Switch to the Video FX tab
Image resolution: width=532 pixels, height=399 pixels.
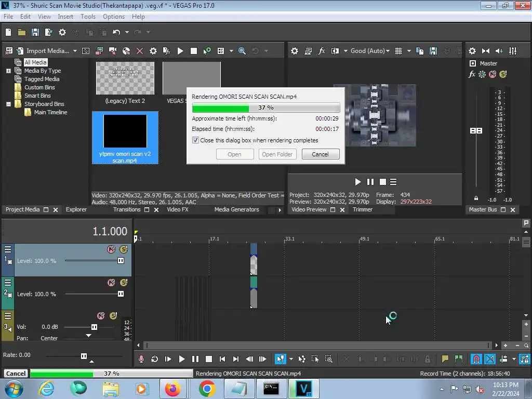178,210
